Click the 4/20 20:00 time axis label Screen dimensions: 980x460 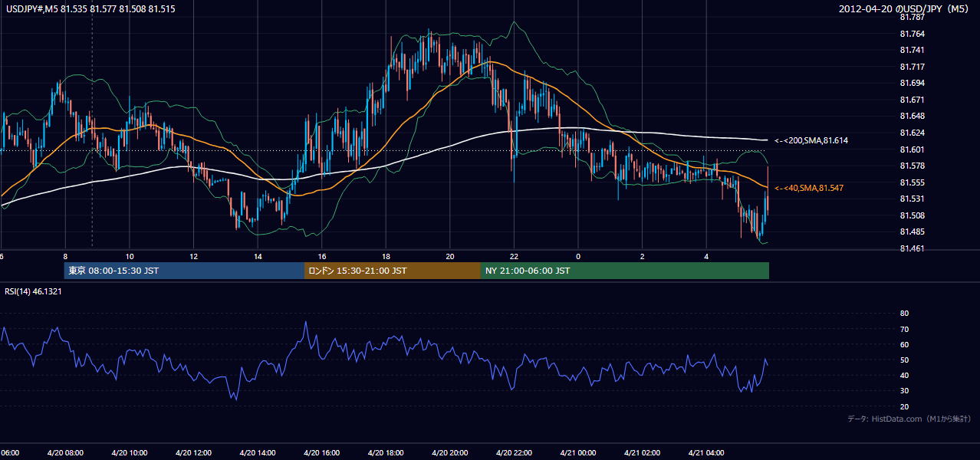coord(449,453)
